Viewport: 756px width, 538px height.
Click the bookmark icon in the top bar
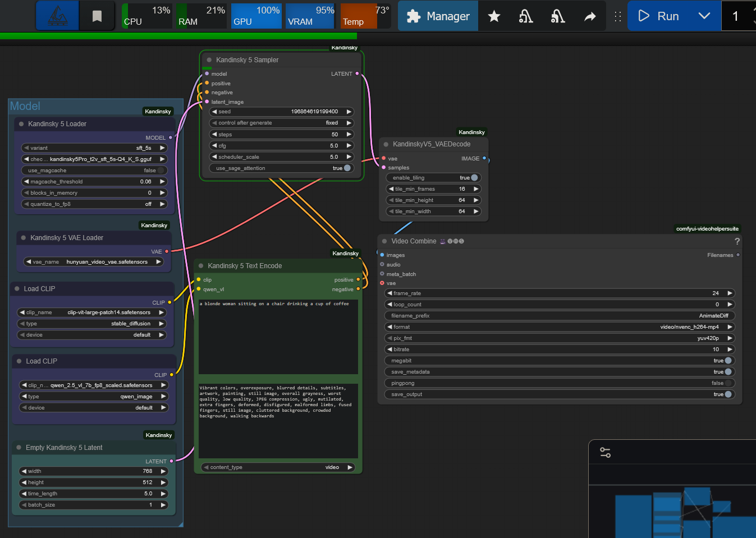coord(97,16)
